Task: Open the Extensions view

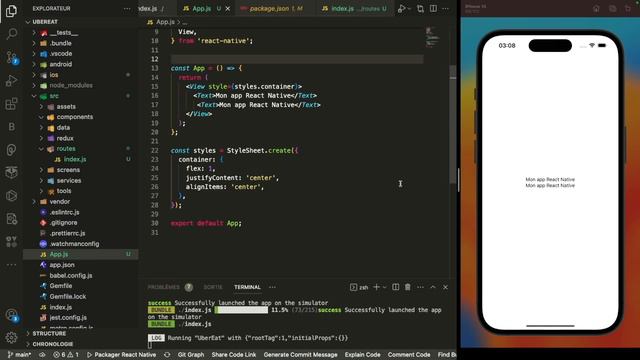Action: click(x=11, y=104)
